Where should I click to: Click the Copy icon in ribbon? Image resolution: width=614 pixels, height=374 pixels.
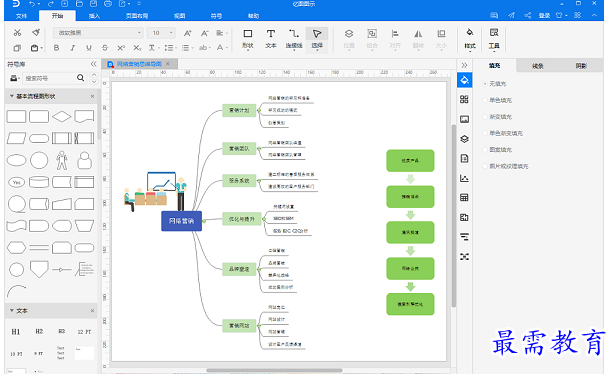17,48
